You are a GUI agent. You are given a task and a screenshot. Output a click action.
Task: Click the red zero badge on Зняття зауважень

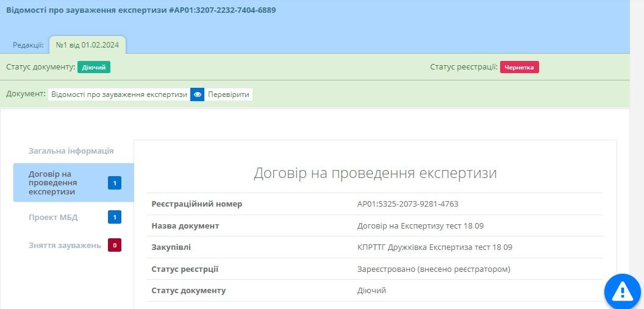coord(115,245)
